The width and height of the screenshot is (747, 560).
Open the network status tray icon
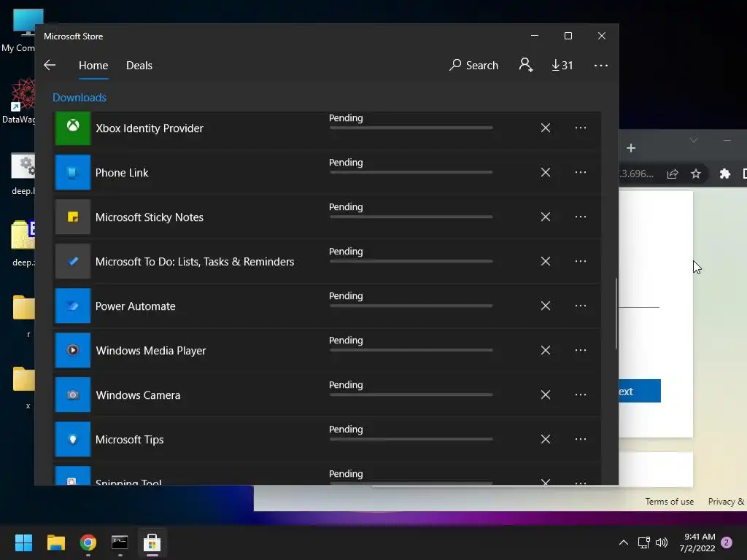click(643, 542)
